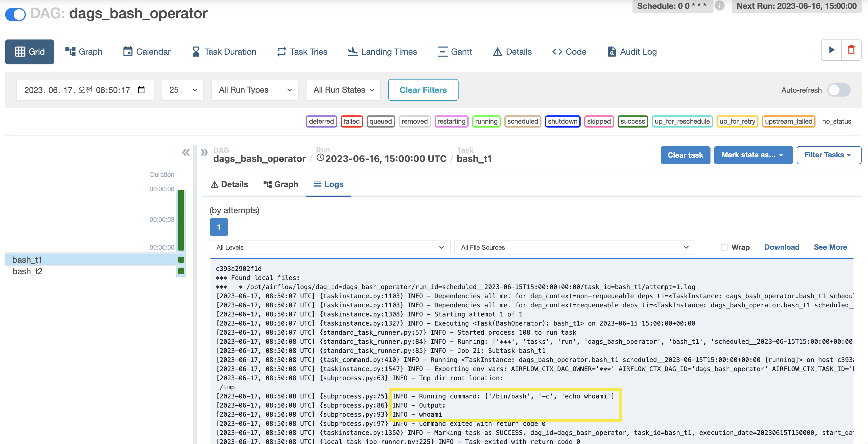This screenshot has height=444, width=868.
Task: Open the Grid view tab
Action: [30, 52]
